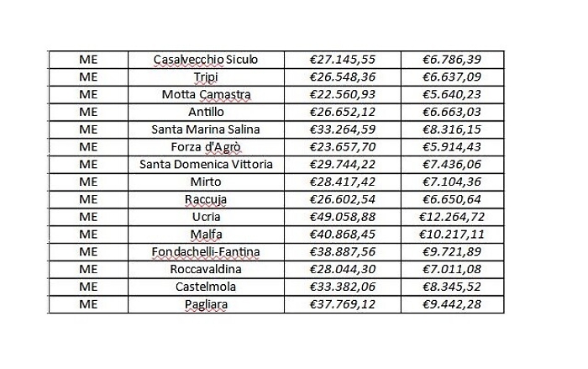This screenshot has height=369, width=588.
Task: Click the Santa Domenica Vittoria cell
Action: click(206, 165)
